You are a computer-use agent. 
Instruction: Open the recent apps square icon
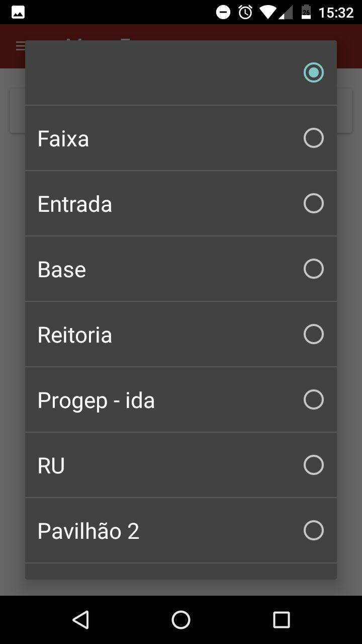click(282, 620)
